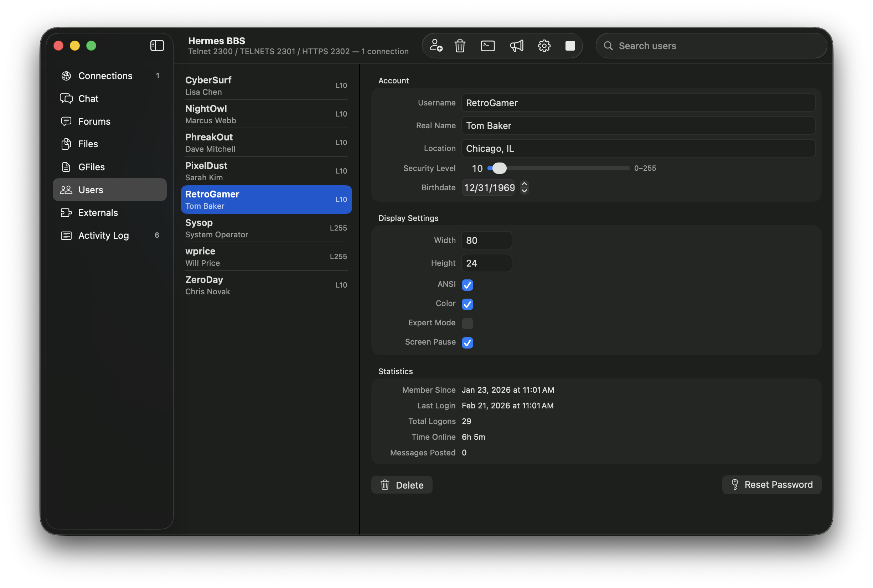Open settings via gear icon
This screenshot has width=873, height=588.
point(544,46)
